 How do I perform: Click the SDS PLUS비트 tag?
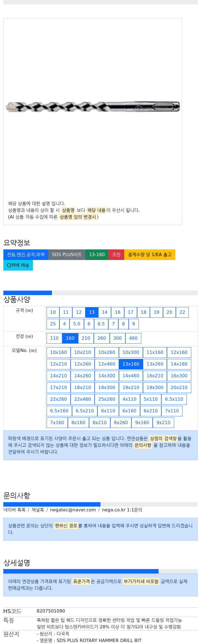pyautogui.click(x=67, y=255)
